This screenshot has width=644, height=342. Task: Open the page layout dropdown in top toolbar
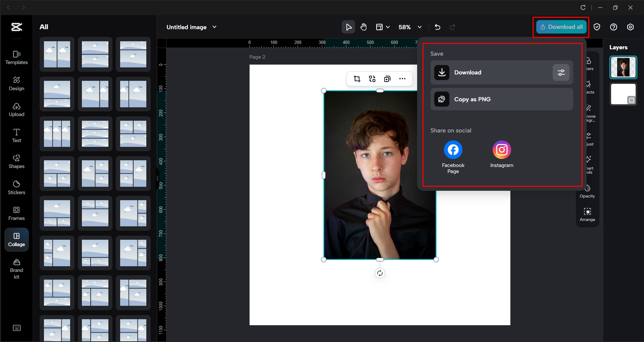pos(383,27)
